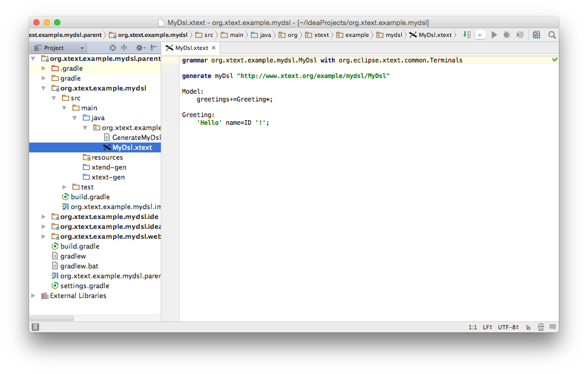Open the run configuration dropdown
Viewport: 588px width, 374px height.
coord(480,35)
